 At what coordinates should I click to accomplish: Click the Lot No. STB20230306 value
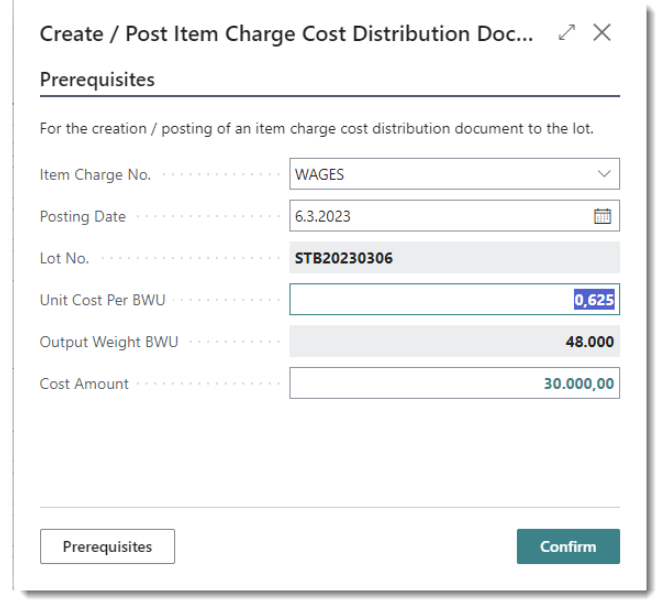(344, 258)
